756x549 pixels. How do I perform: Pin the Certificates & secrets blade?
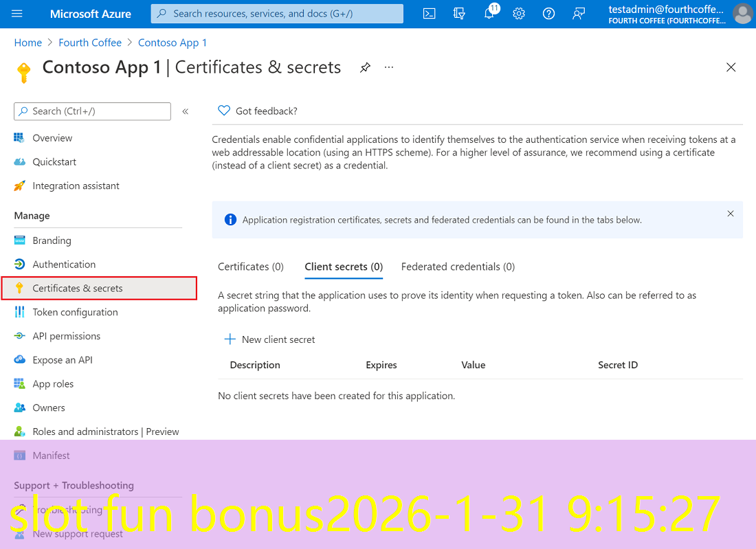[366, 67]
